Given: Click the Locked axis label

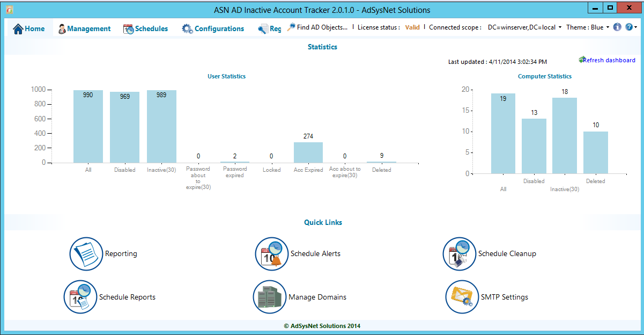Looking at the screenshot, I should click(x=272, y=170).
